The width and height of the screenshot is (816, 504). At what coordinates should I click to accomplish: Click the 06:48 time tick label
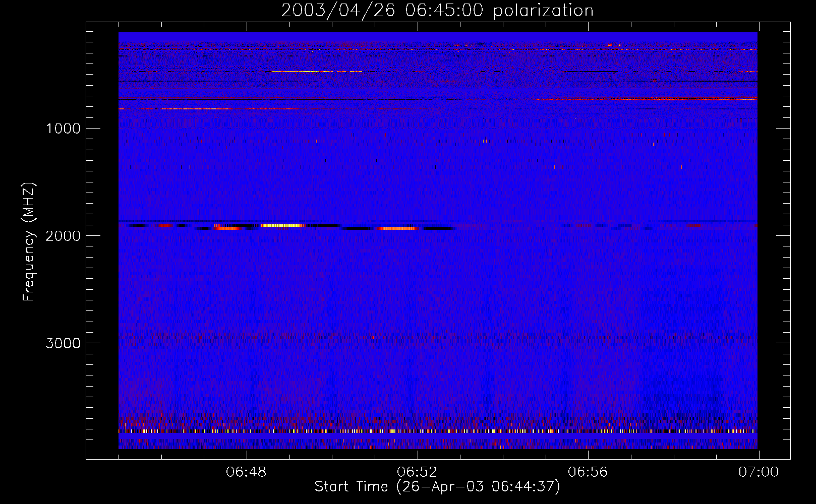246,472
